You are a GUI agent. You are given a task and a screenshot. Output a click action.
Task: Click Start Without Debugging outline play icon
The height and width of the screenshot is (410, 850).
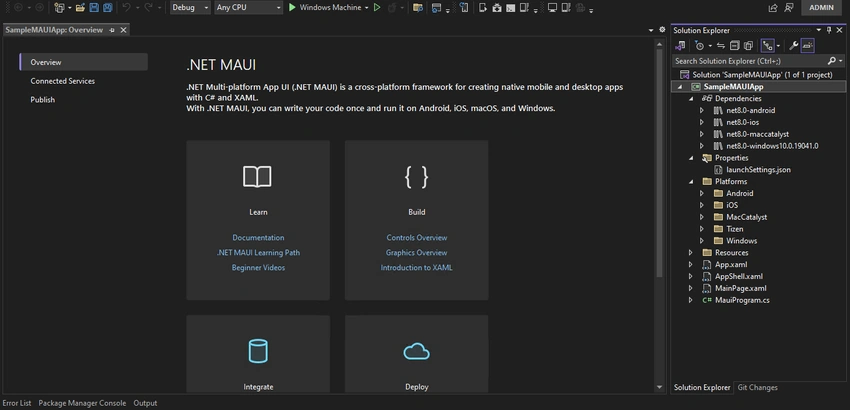(377, 8)
